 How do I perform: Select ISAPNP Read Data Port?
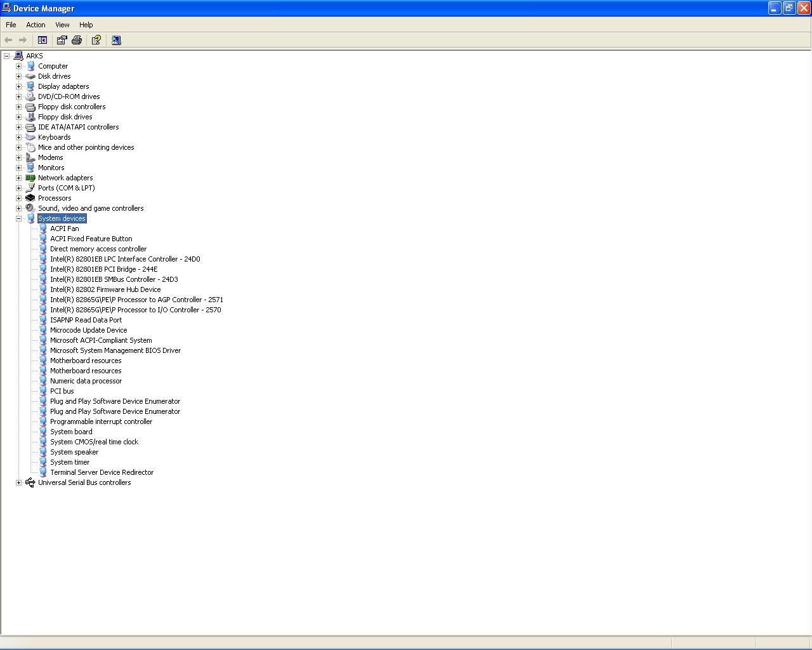pyautogui.click(x=86, y=320)
